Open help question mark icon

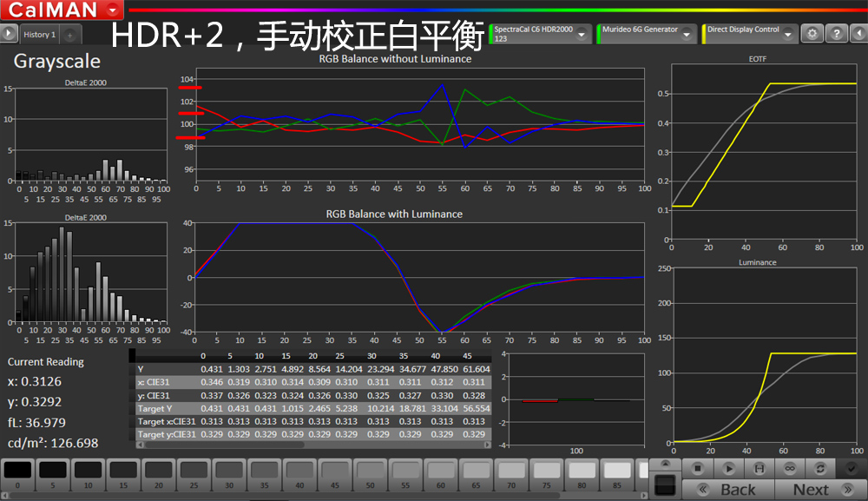[836, 34]
